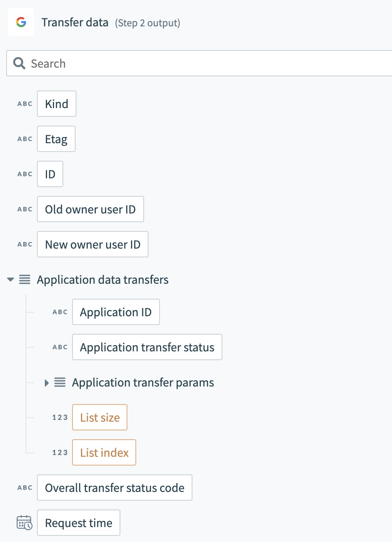Click the 123 type icon beside List size
This screenshot has height=542, width=392.
point(60,417)
